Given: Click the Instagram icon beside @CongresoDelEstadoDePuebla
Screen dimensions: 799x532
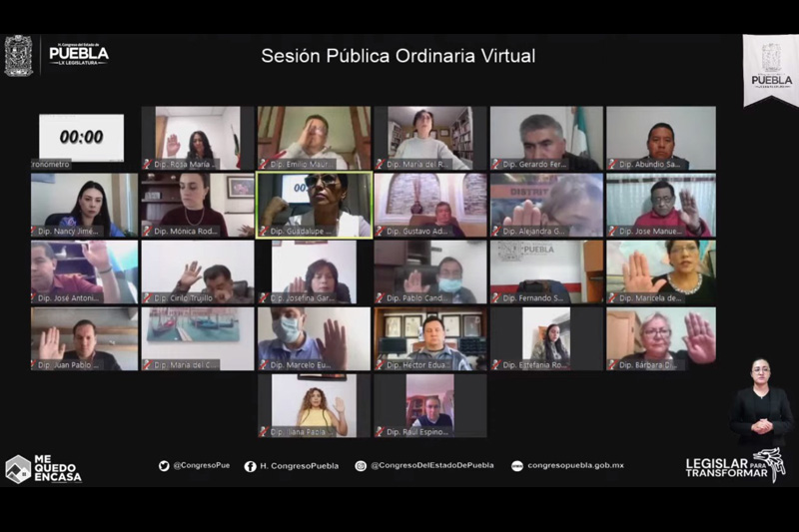Looking at the screenshot, I should point(361,466).
